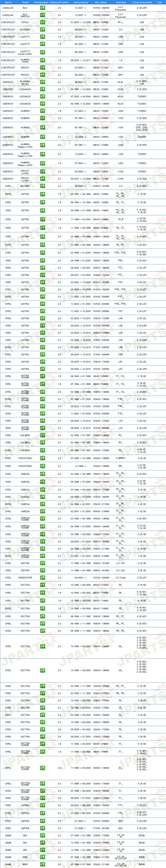
Task: Click the 2.2 i 16V body cell
Action: coord(121,563)
